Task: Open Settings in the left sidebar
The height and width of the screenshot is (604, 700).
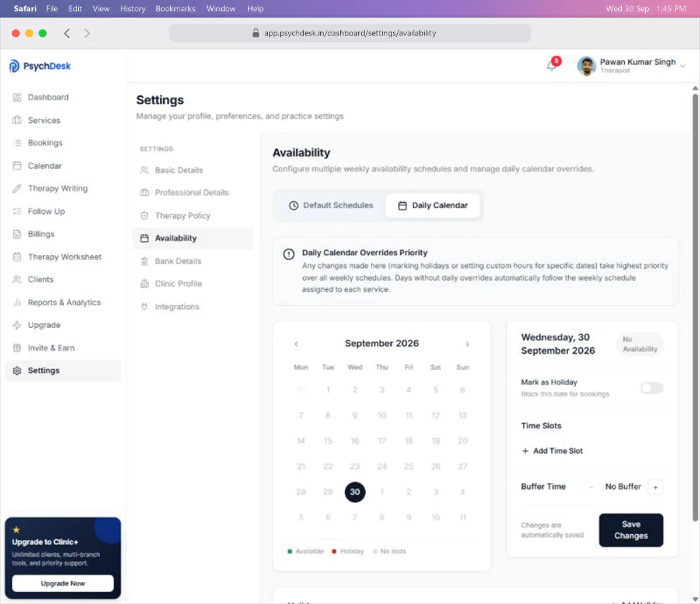Action: 63,371
